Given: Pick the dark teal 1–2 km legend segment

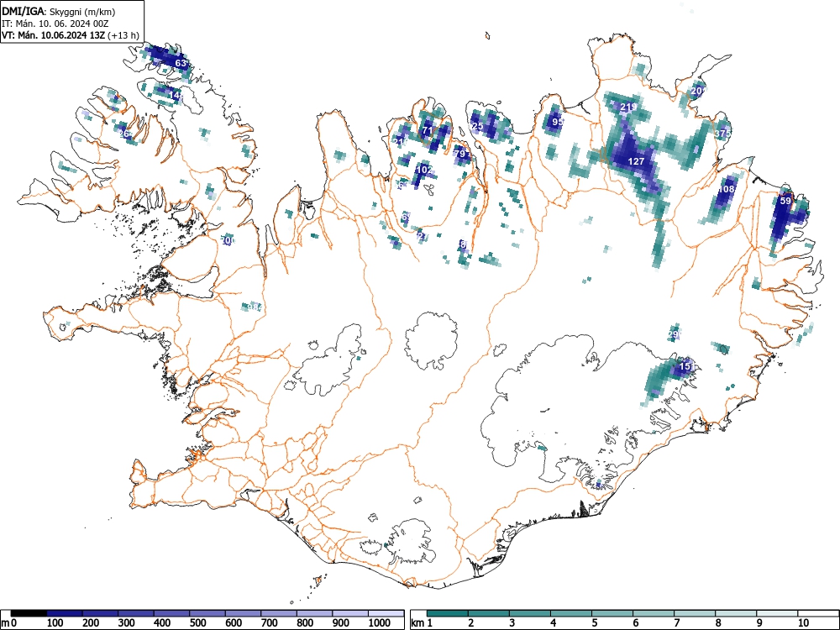Looking at the screenshot, I should tap(448, 613).
